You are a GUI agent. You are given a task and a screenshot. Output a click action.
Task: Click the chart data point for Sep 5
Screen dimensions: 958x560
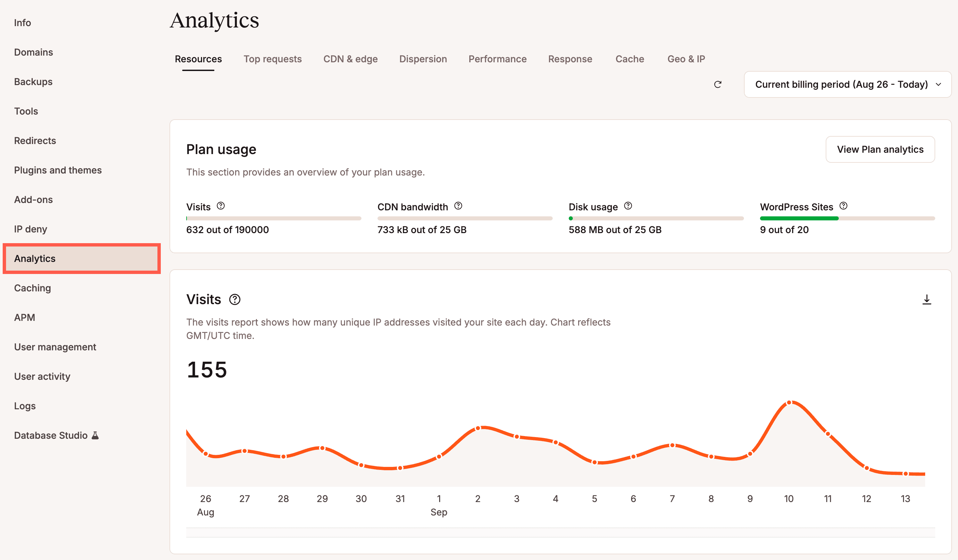[595, 462]
